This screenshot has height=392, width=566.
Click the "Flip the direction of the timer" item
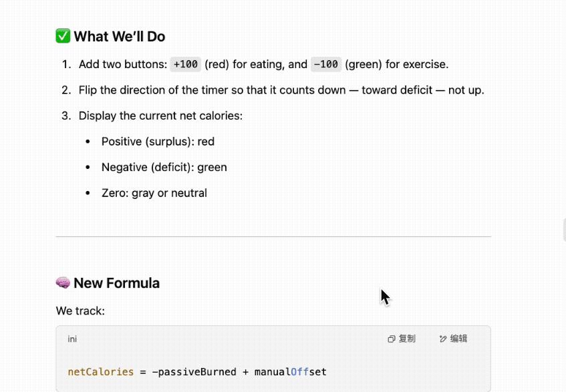281,89
